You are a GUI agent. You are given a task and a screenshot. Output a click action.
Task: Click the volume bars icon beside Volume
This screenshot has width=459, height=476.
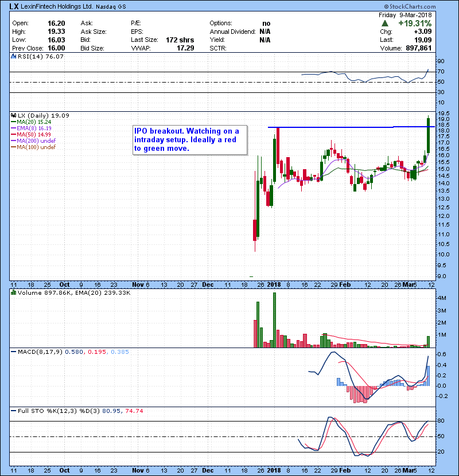pos(13,292)
